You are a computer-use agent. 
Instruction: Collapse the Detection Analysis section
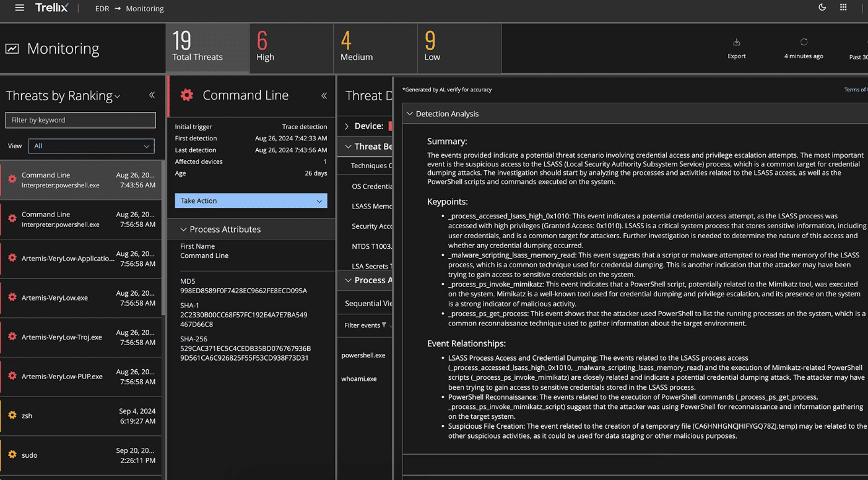[409, 114]
